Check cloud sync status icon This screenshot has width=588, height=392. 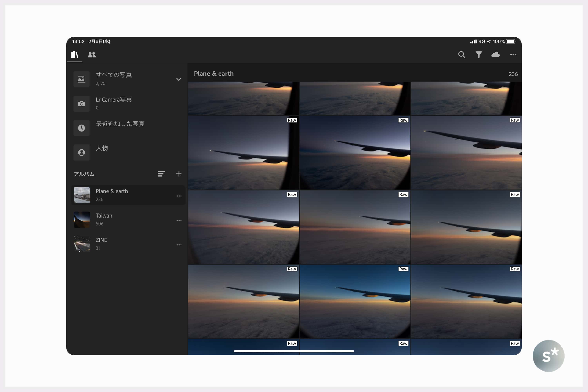pos(495,54)
